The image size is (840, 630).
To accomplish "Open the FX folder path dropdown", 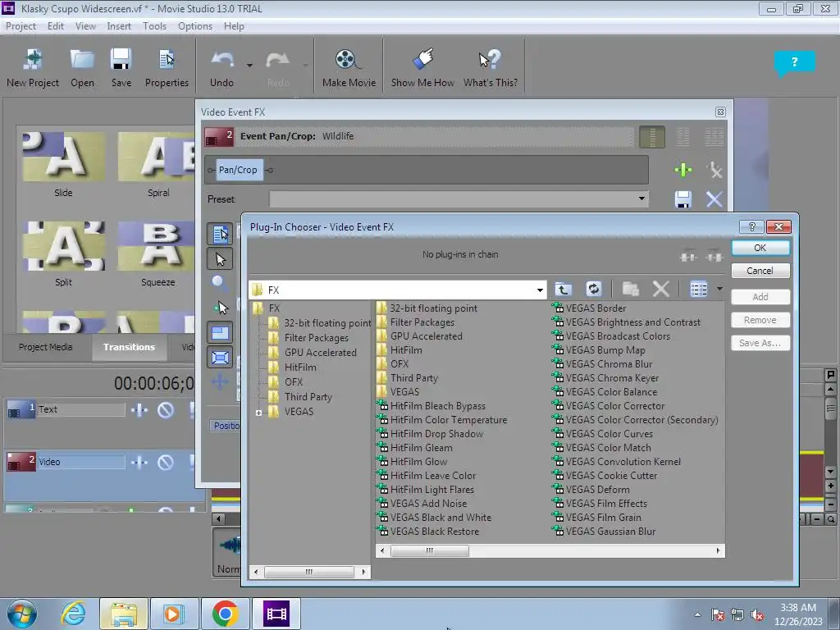I will click(540, 290).
